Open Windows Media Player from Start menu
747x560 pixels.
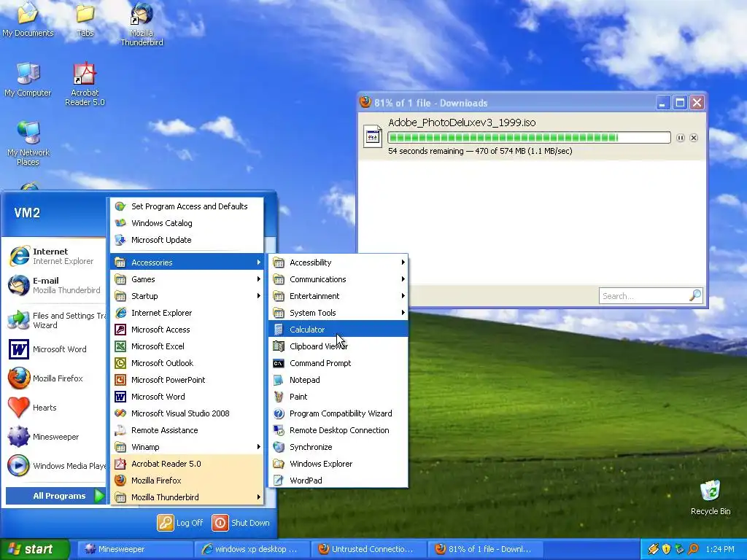pos(55,466)
